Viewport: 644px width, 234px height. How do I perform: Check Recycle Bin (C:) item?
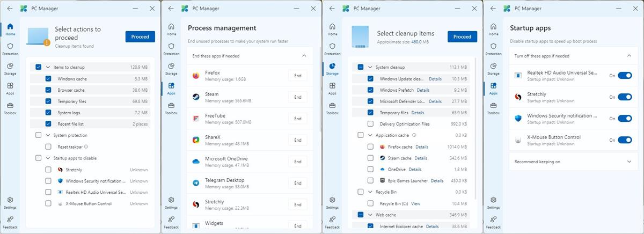coord(371,203)
